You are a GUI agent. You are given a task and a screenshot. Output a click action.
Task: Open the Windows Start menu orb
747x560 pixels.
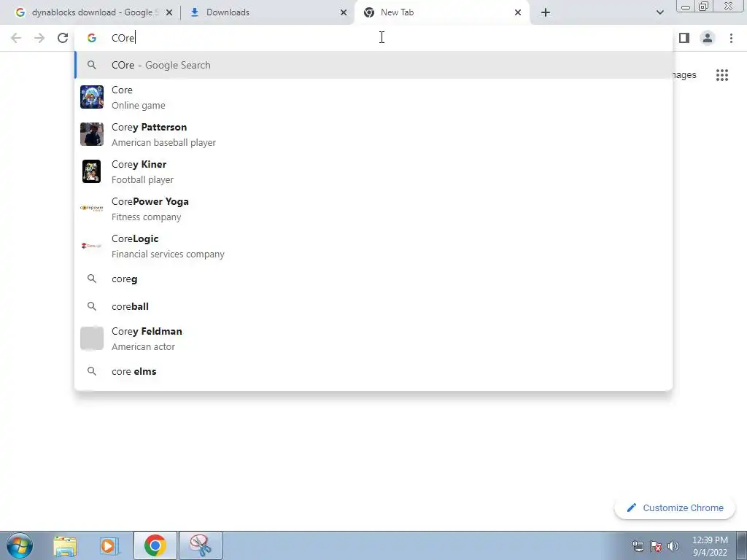coord(19,545)
